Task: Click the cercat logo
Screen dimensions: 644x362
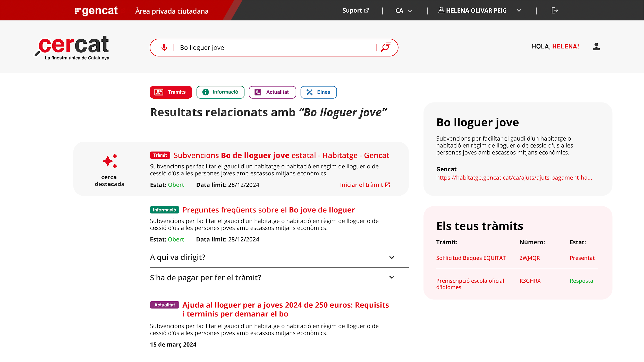Action: pyautogui.click(x=72, y=48)
